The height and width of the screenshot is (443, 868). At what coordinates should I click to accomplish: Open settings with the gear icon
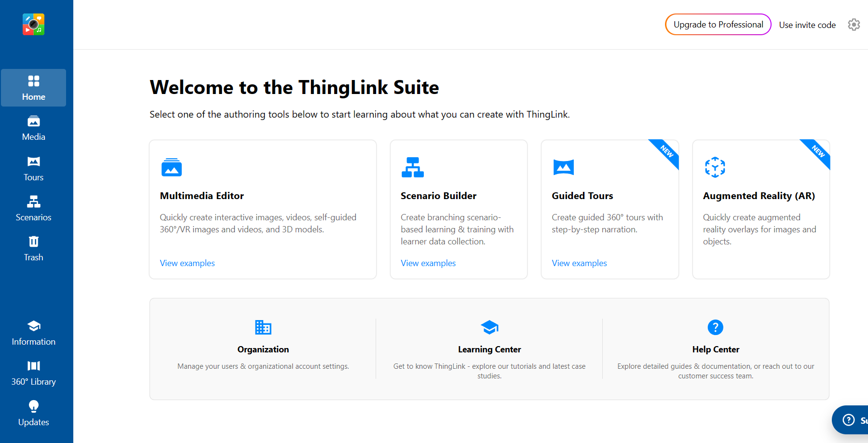point(854,25)
